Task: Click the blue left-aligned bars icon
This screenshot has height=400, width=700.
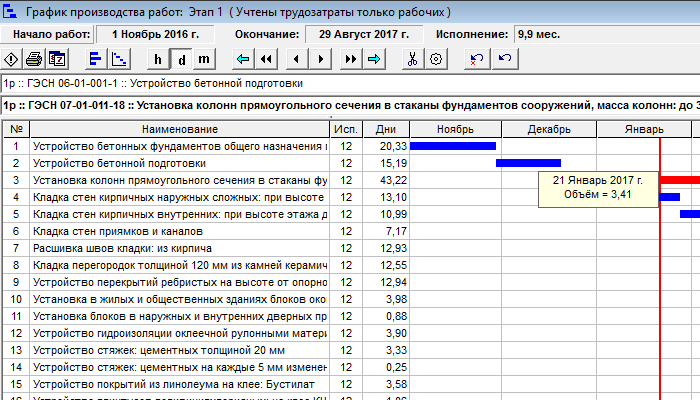Action: [95, 60]
